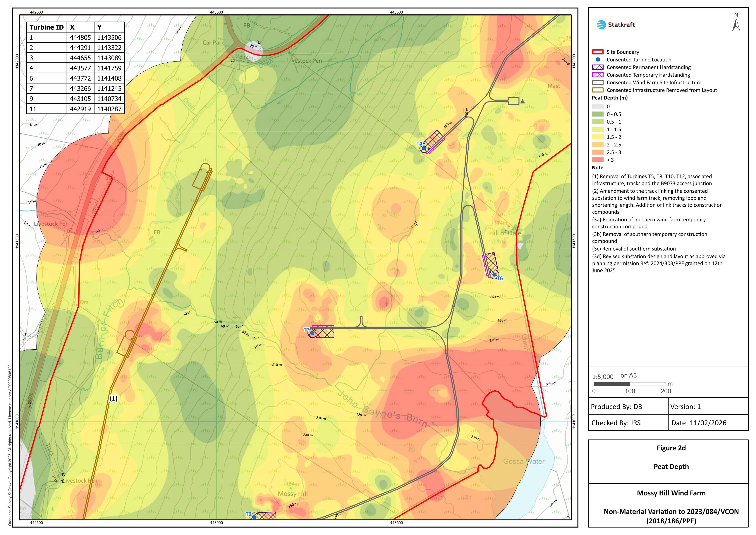Screen dimensions: 756x535
Task: Click the 1:5,000 scale text
Action: pyautogui.click(x=603, y=377)
